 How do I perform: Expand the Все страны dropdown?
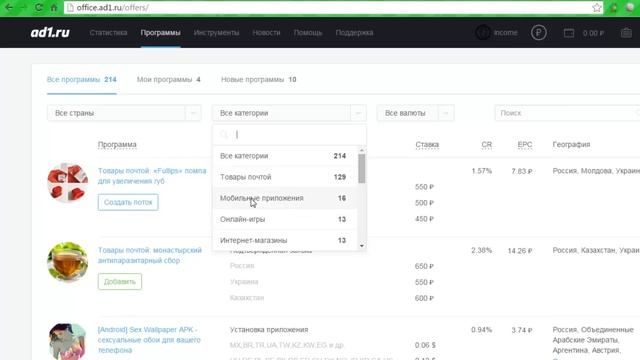pos(124,113)
